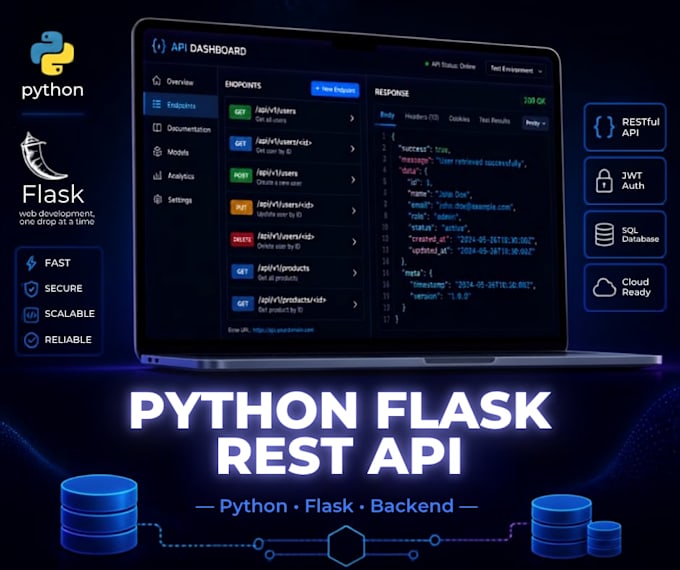This screenshot has width=680, height=570.
Task: Click the orange PUT method badge
Action: [241, 207]
